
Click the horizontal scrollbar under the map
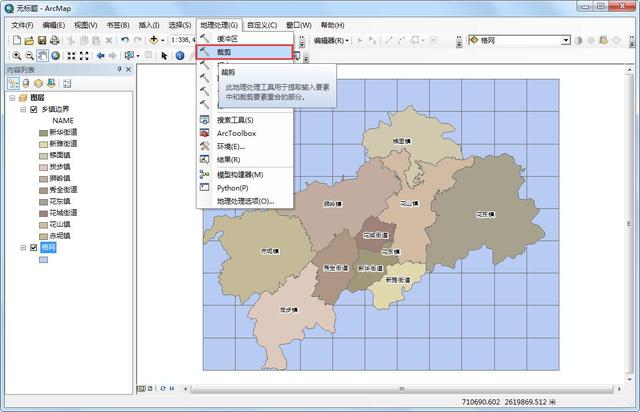coord(402,389)
